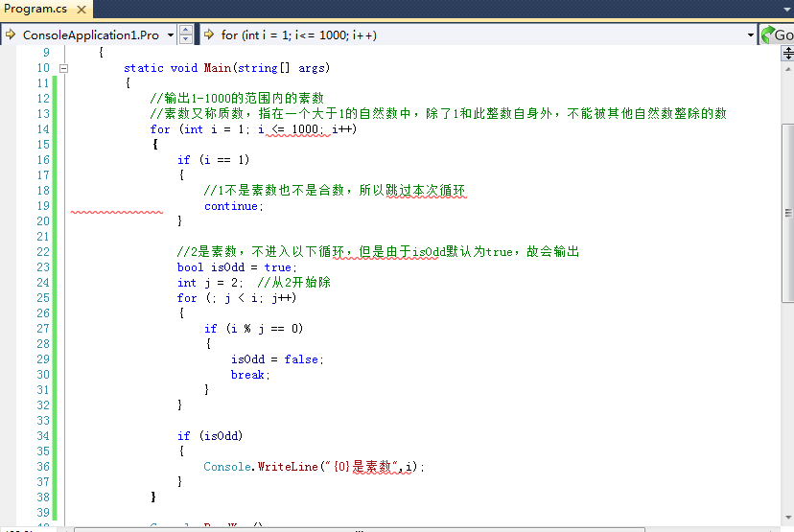The height and width of the screenshot is (532, 794).
Task: Click the Console.WriteLine statement
Action: [x=314, y=467]
